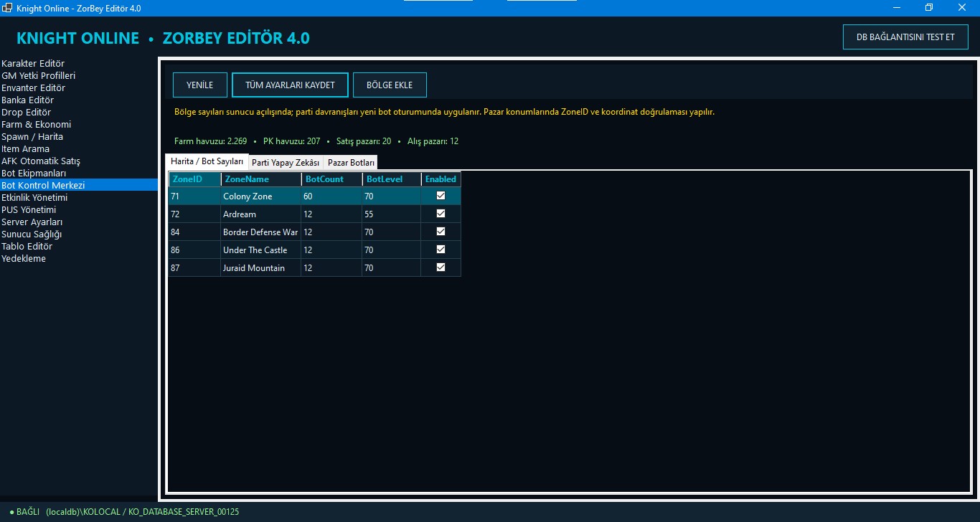This screenshot has height=522, width=980.
Task: Click BotLevel cell in Border Defense War row
Action: (391, 232)
